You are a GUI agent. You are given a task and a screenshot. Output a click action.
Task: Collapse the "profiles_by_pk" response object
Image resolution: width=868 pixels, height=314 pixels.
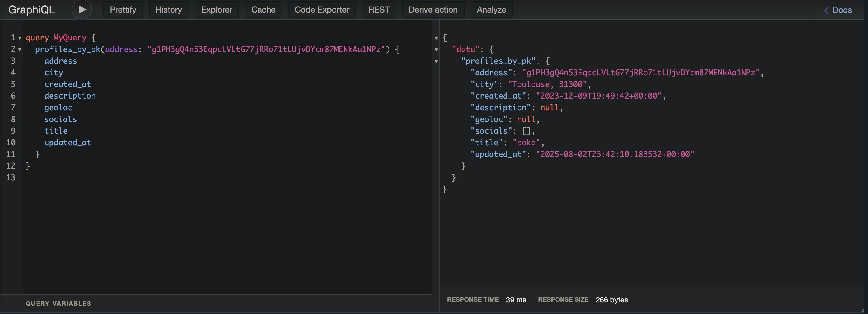(x=436, y=61)
